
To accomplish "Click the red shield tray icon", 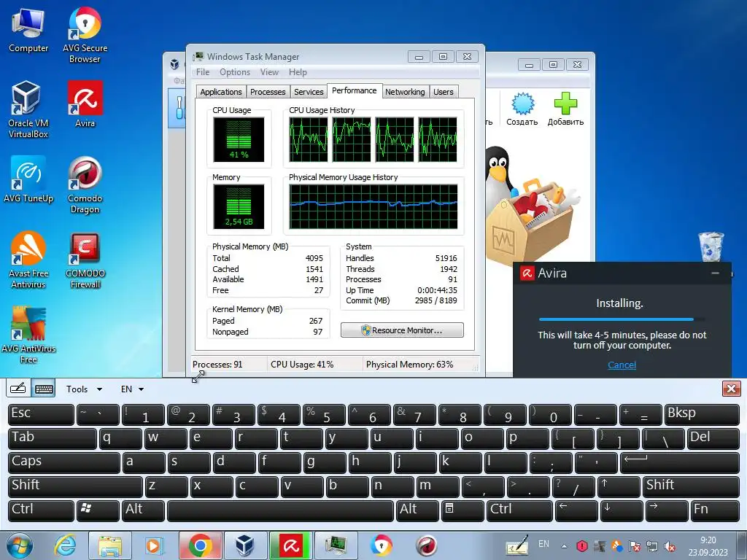I will point(581,546).
